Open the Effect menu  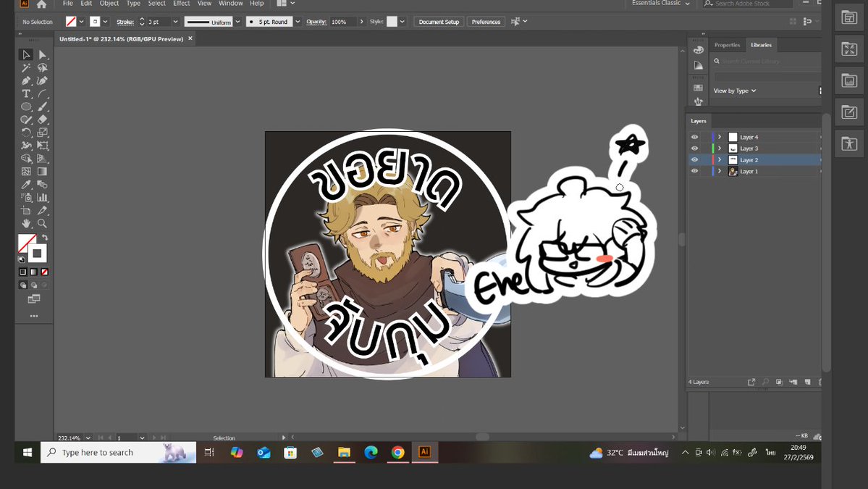tap(182, 4)
